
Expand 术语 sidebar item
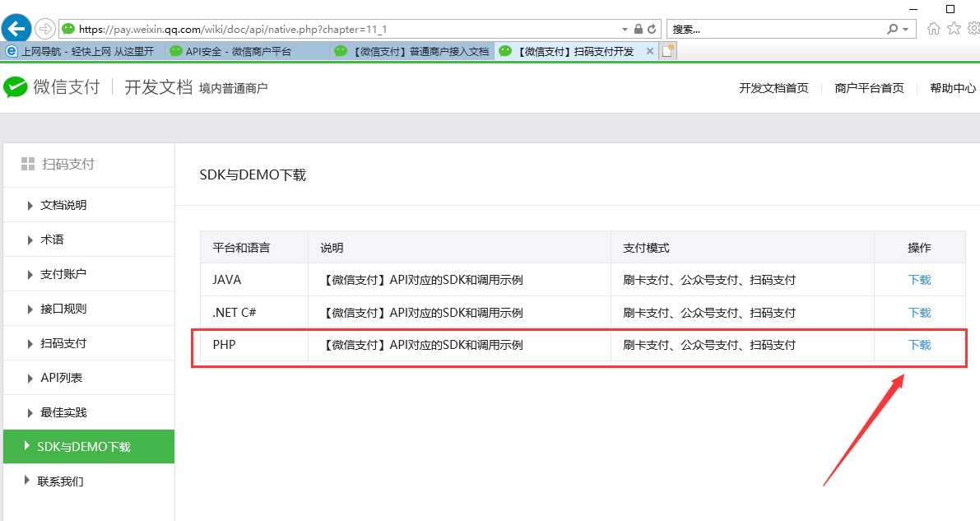pyautogui.click(x=89, y=240)
